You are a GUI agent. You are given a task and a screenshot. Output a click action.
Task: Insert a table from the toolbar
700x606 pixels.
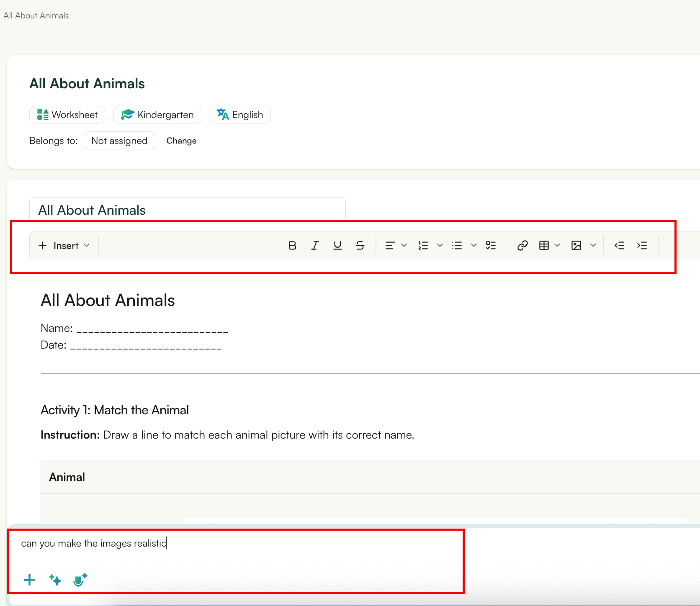[x=544, y=245]
